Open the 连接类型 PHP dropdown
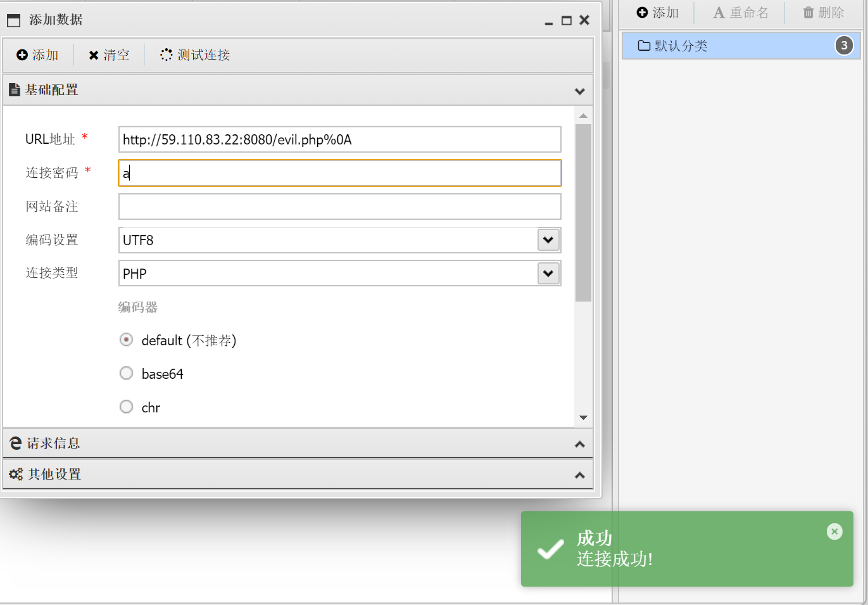 pos(548,274)
